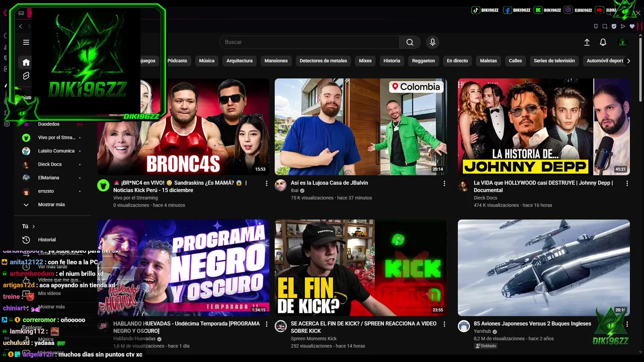
Task: Select the Arquitectura filter chip
Action: [x=239, y=61]
